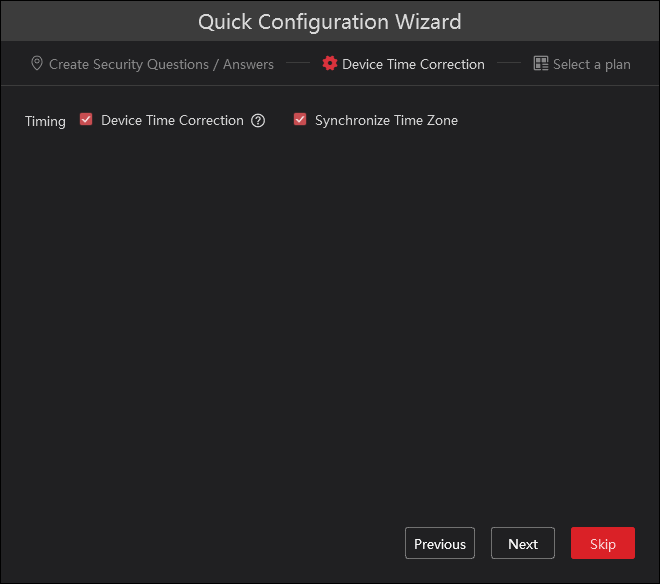Click the Synchronize Time Zone label text
Viewport: 660px width, 584px height.
(386, 120)
